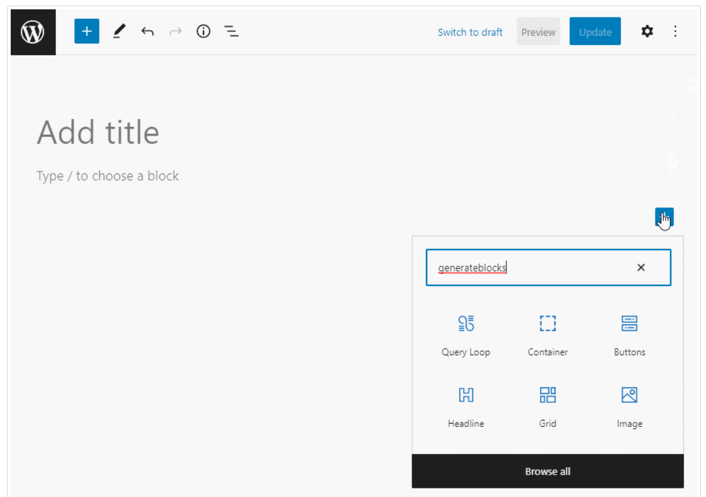Click the WordPress logo icon
706x497 pixels.
(33, 32)
